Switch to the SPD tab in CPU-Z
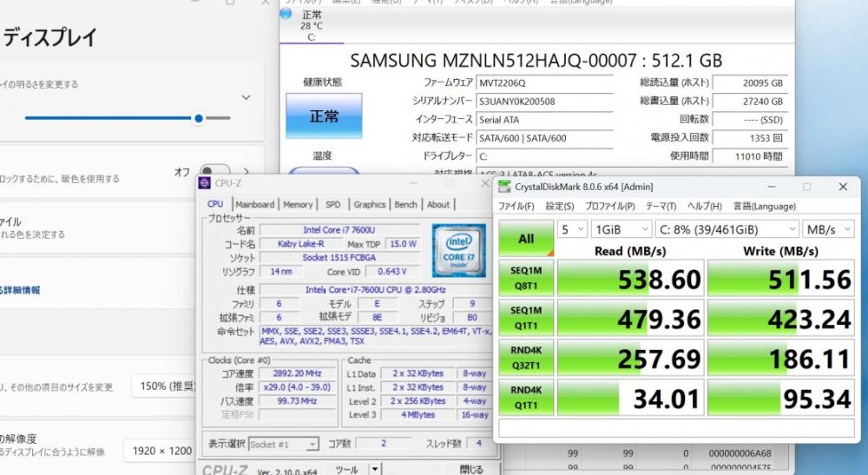Screen dimensions: 868x475 (332, 204)
